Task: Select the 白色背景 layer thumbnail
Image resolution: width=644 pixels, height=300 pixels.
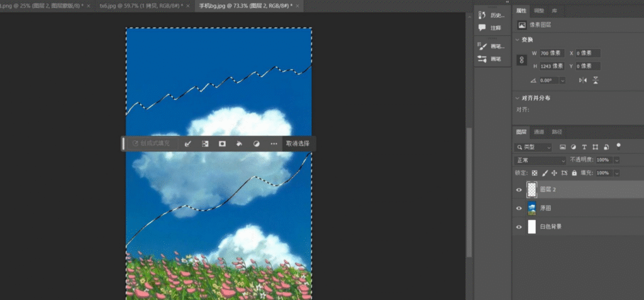Action: (x=532, y=227)
